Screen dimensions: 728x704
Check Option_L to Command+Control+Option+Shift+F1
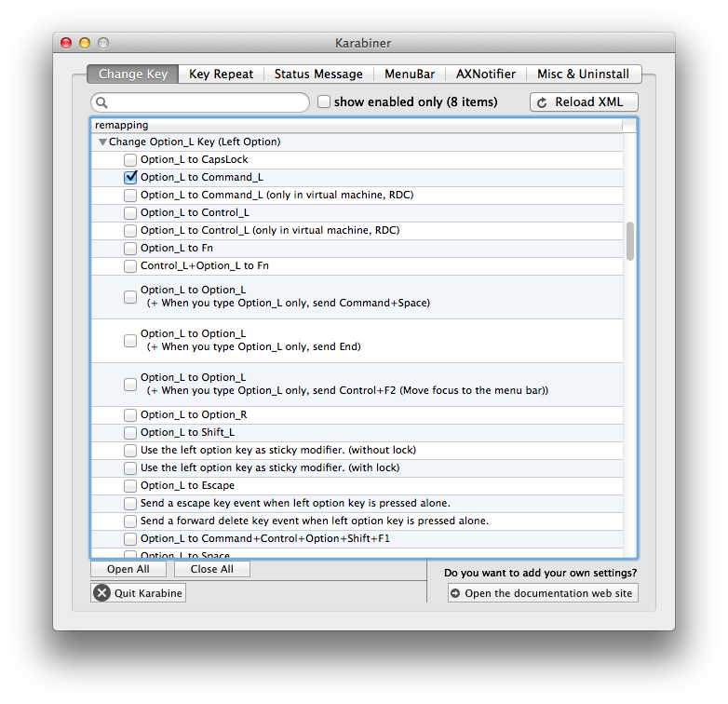click(130, 538)
